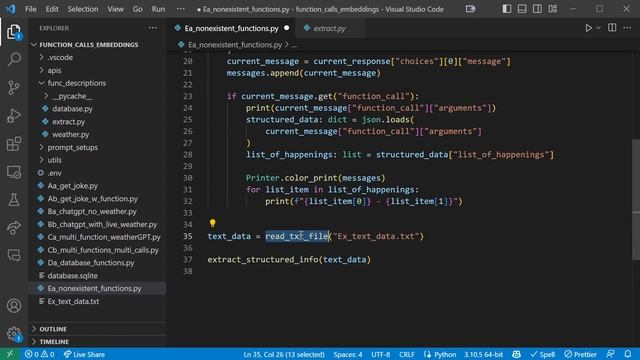Select the Ea_nonexistent_functions.py editor tab

tap(232, 28)
